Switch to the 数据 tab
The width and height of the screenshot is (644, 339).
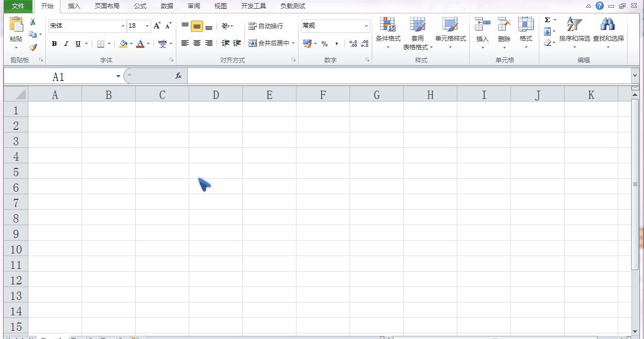click(167, 6)
